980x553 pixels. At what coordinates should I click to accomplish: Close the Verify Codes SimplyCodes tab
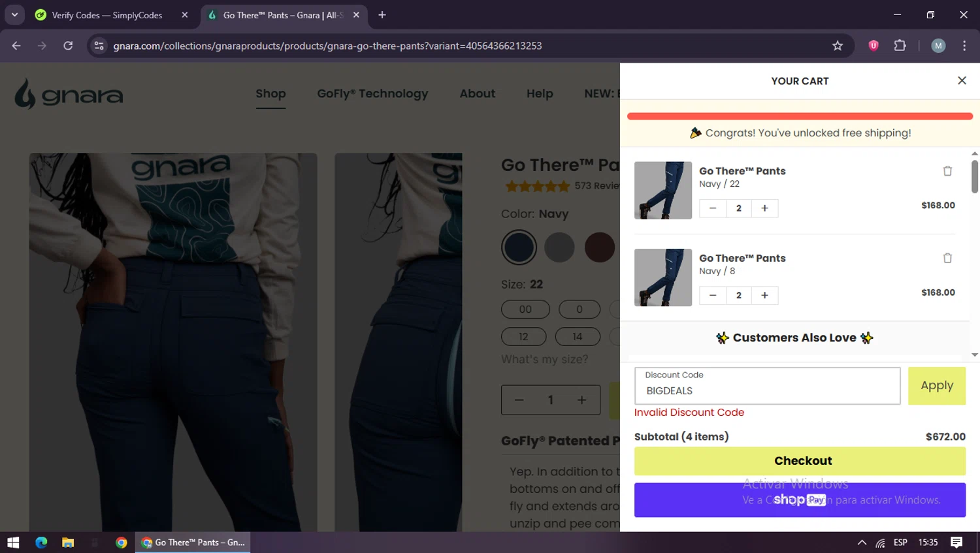click(x=185, y=15)
